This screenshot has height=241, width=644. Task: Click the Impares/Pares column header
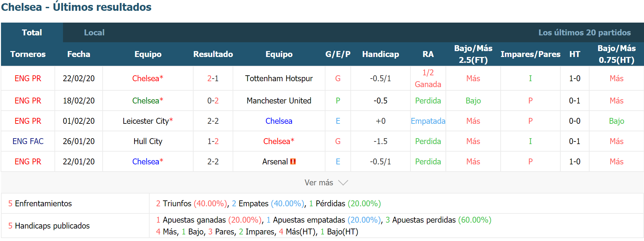point(530,54)
